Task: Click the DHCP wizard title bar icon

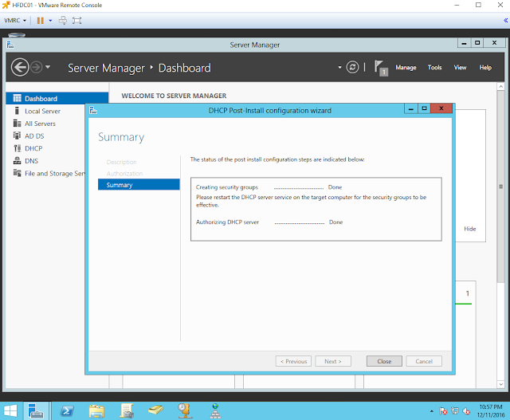Action: click(93, 110)
